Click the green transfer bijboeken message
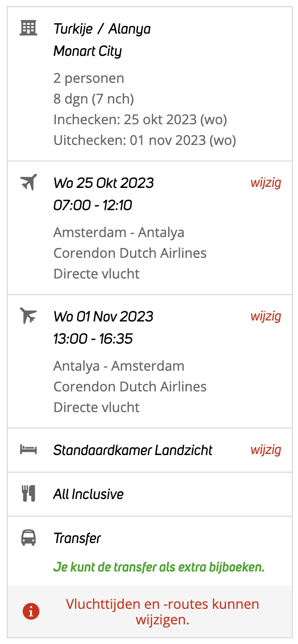Screen dimensions: 298x644 [x=159, y=567]
